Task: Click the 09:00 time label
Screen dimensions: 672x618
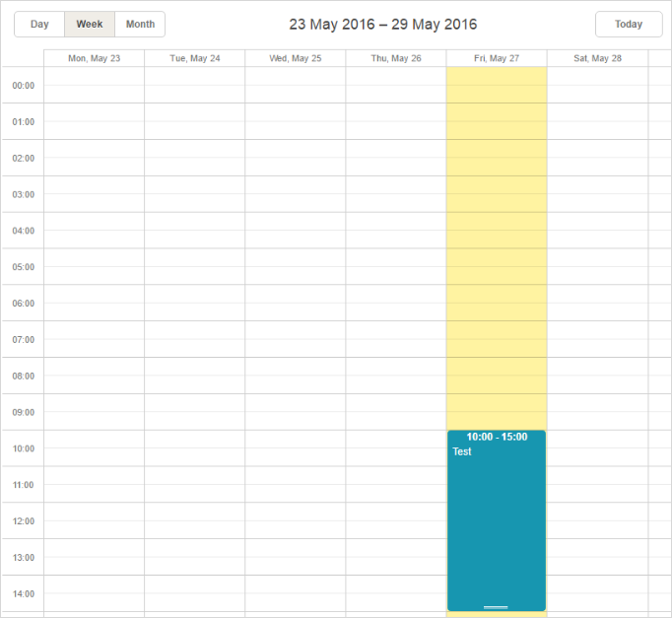Action: click(23, 412)
